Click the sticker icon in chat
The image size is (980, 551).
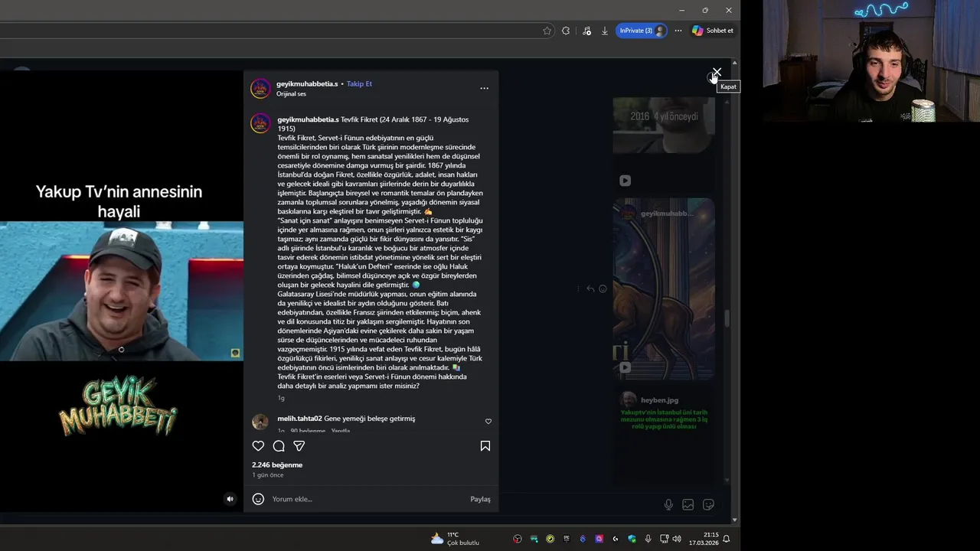pos(708,504)
